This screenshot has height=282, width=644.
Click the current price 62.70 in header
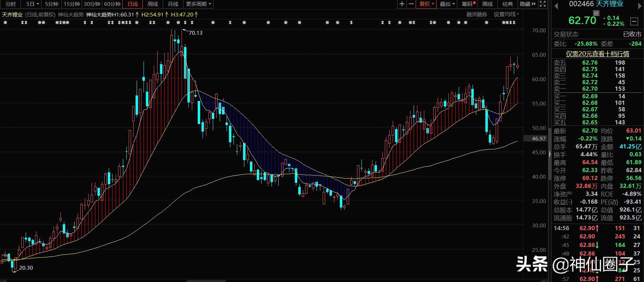[x=582, y=20]
